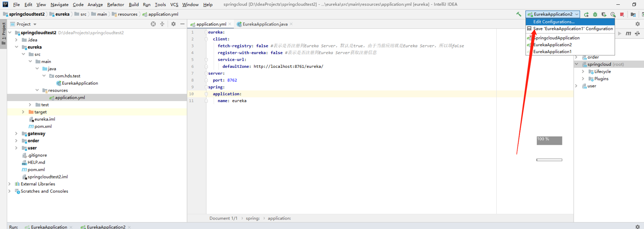This screenshot has width=644, height=229.
Task: Choose Edit Configurations... from dropdown
Action: (x=570, y=22)
